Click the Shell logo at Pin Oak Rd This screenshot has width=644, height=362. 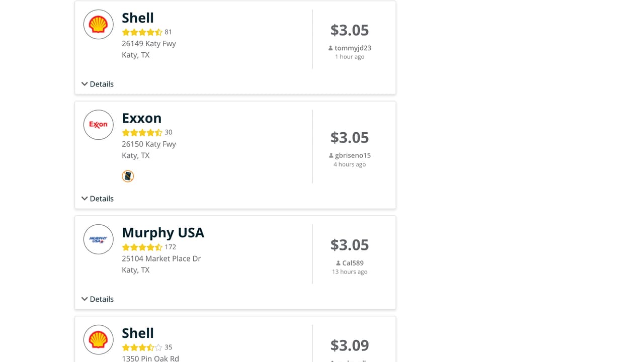coord(98,340)
